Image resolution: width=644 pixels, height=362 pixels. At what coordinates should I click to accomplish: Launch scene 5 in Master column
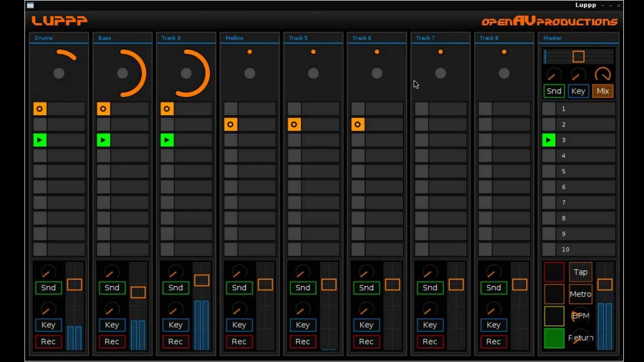click(549, 171)
